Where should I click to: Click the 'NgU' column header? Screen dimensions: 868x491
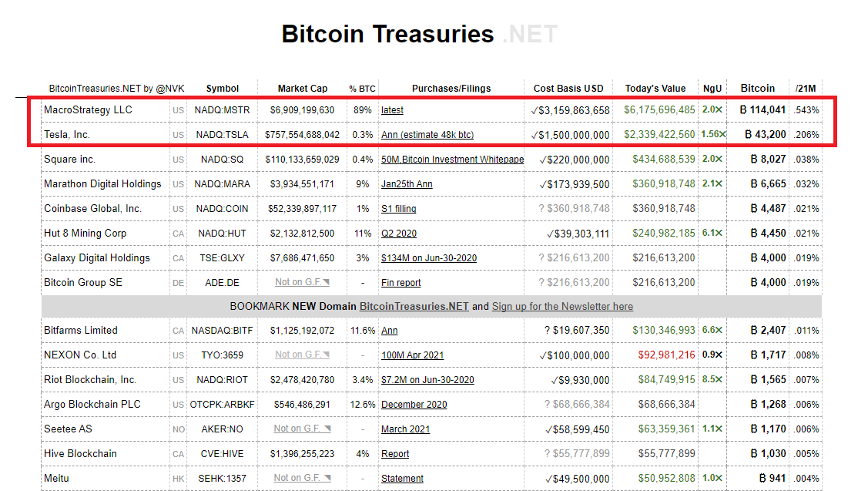click(x=712, y=88)
